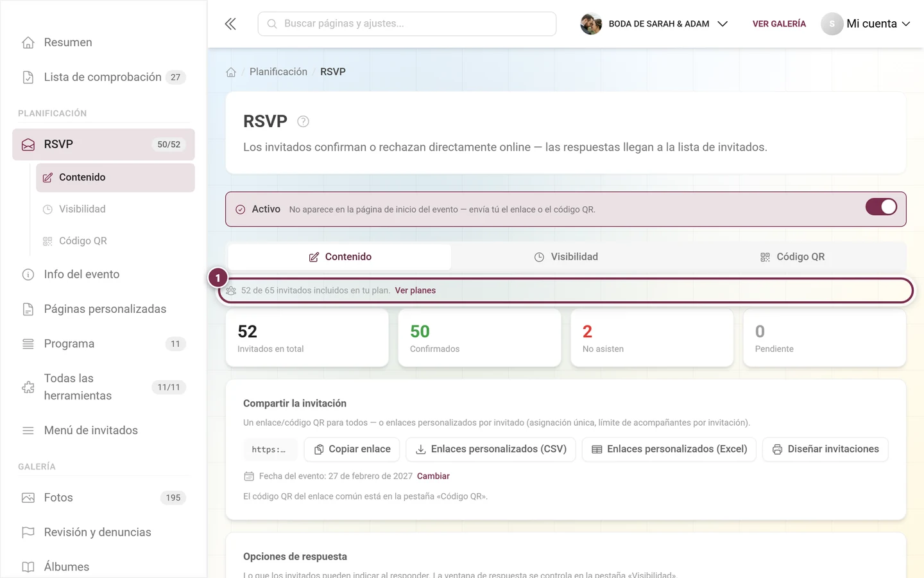Click the Lista de comprobación document icon
Screen dimensions: 924x578
(28, 77)
